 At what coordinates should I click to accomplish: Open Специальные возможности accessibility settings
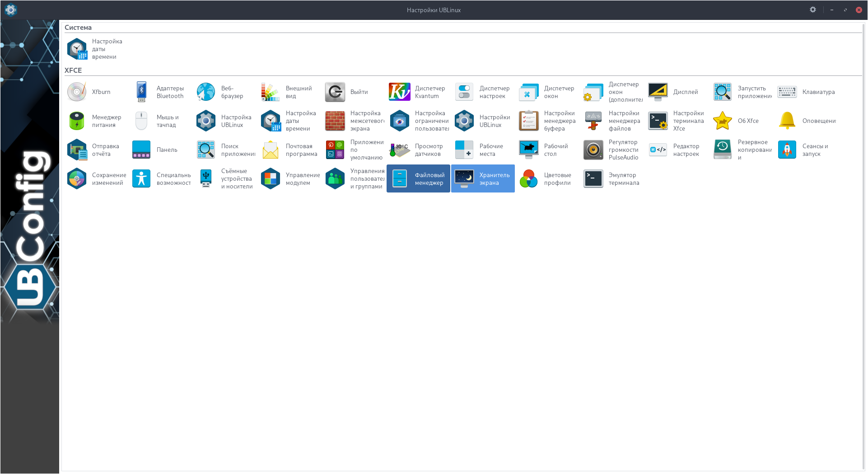pos(160,179)
